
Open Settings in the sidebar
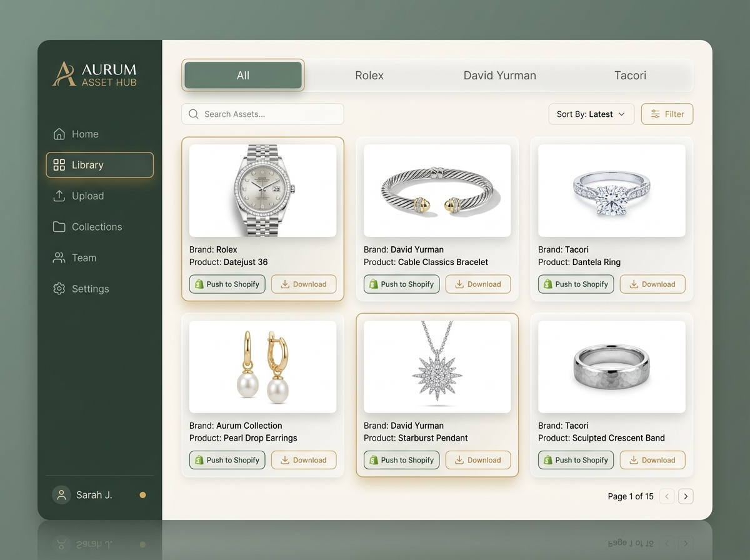(x=99, y=289)
